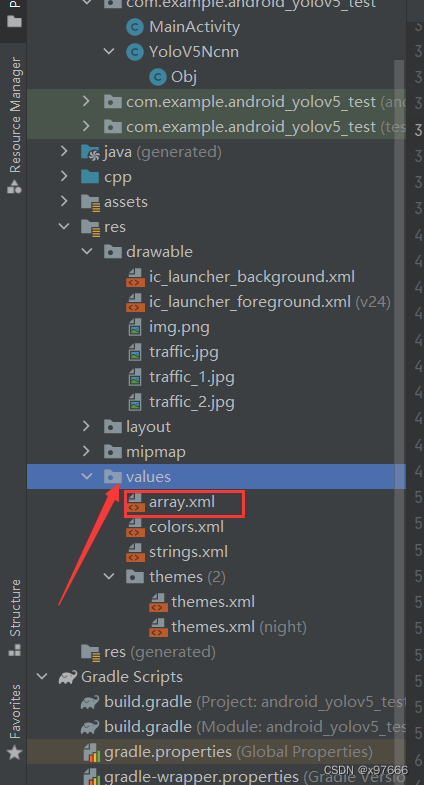Select the MainActivity class icon
Screen dimensions: 424x785
(x=135, y=27)
